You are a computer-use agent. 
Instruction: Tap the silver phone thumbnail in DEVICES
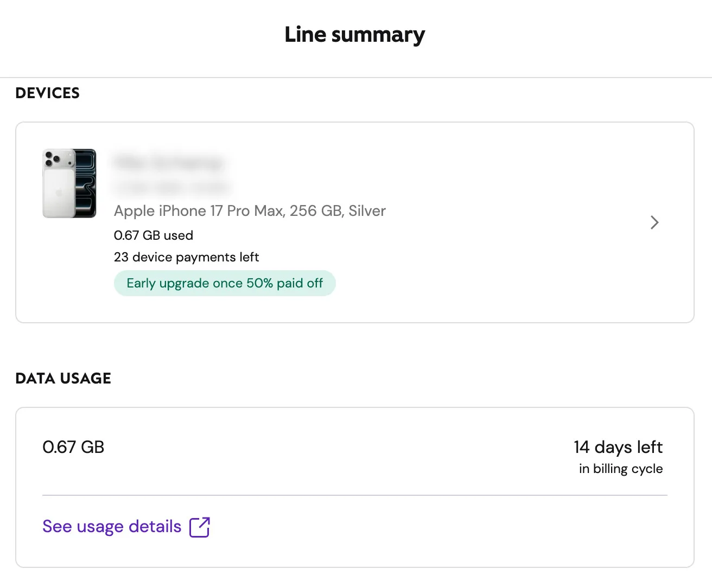pyautogui.click(x=69, y=183)
